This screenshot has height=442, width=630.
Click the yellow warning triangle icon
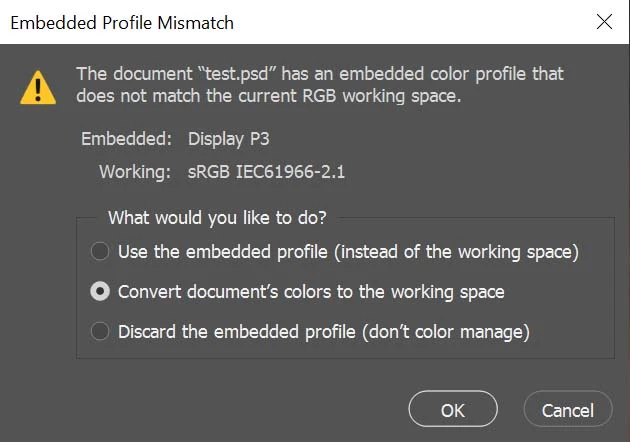[x=38, y=88]
